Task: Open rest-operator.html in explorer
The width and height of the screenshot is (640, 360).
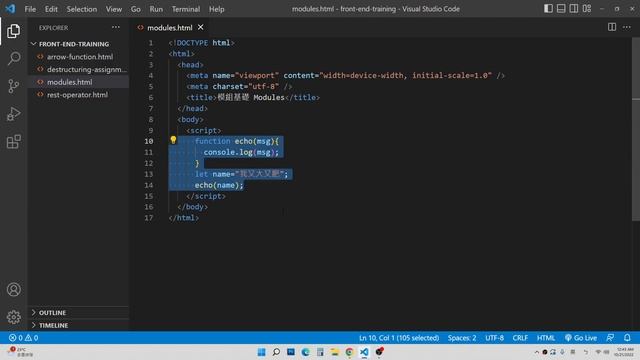Action: point(78,95)
